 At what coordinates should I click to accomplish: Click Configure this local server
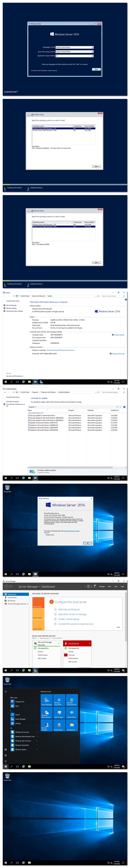point(71,602)
